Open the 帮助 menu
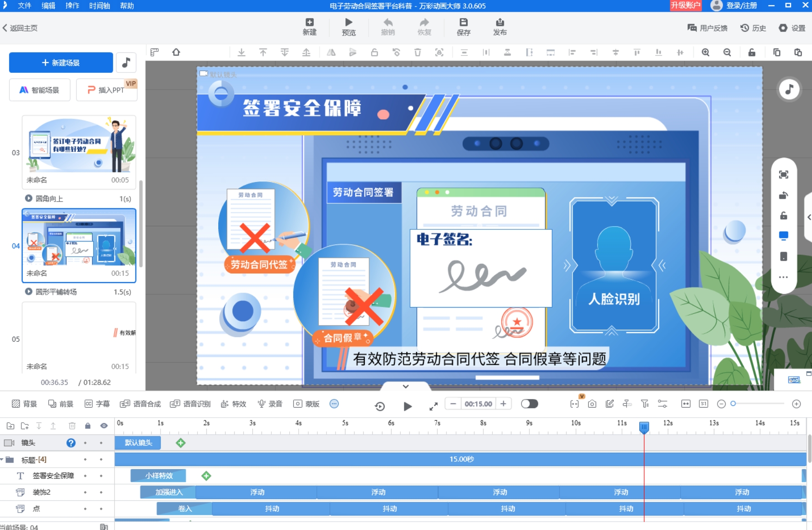This screenshot has width=812, height=530. pos(127,5)
